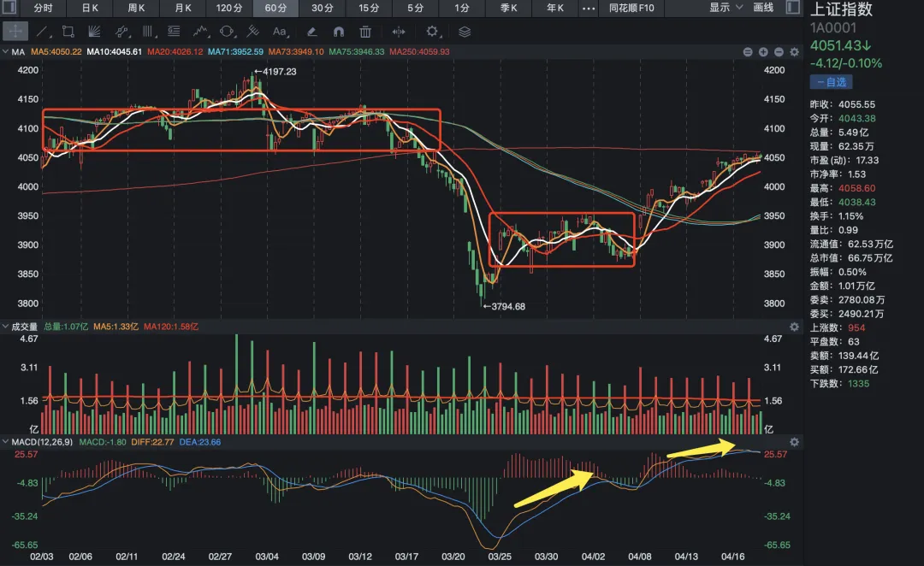Click the MA20:4026.12 indicator label
This screenshot has width=924, height=566.
click(x=175, y=52)
